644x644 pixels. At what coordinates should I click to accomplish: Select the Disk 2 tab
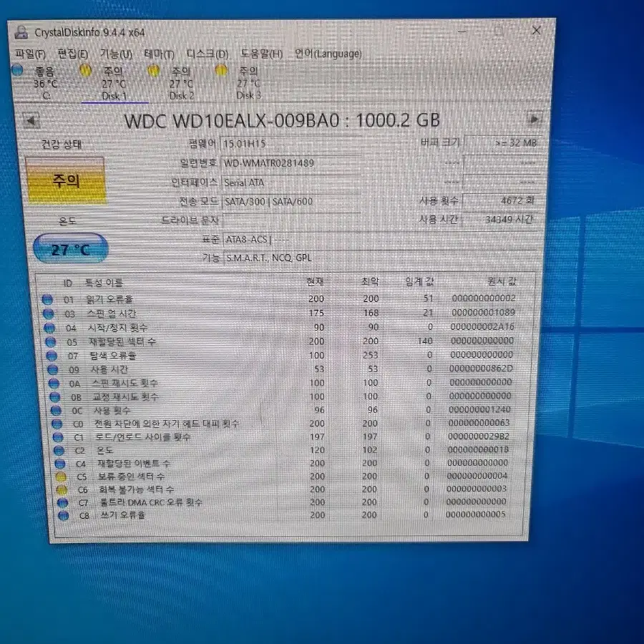coord(181,84)
